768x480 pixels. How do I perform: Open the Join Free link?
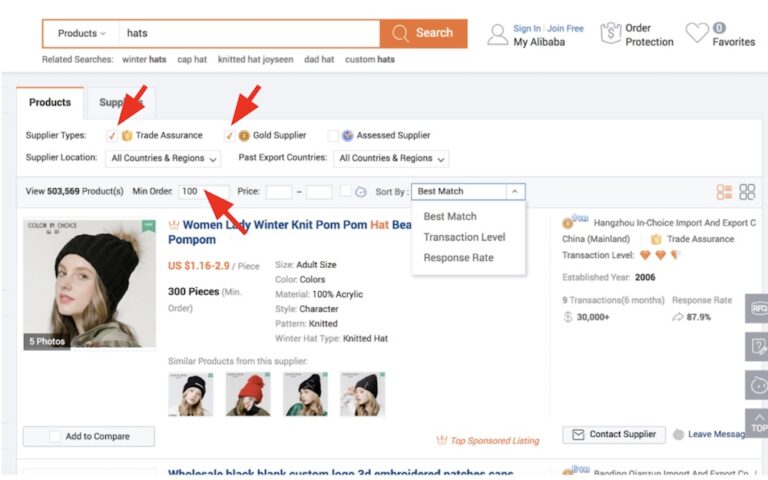coord(565,28)
